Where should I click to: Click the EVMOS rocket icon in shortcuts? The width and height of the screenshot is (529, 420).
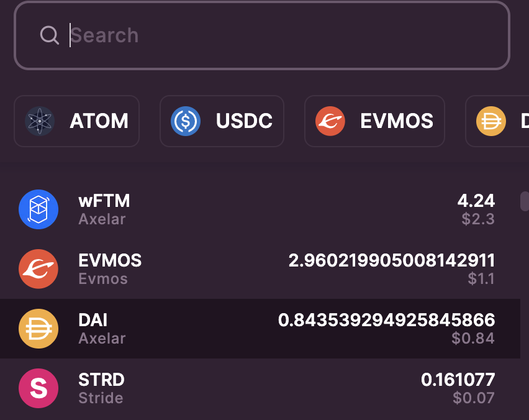330,121
